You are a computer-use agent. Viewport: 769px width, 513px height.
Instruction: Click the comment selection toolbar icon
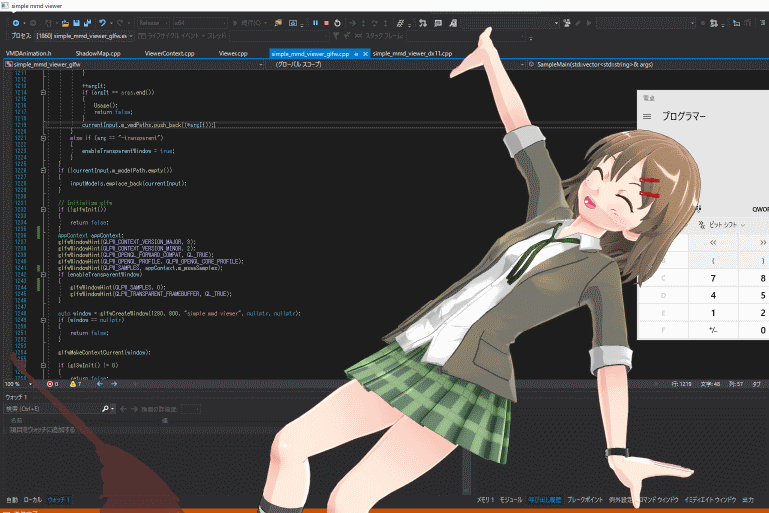pos(438,23)
